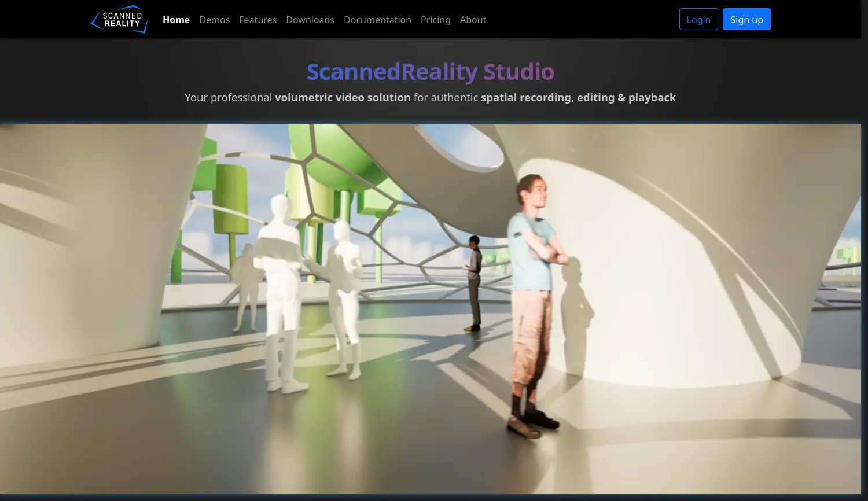868x501 pixels.
Task: Open the Home nav item
Action: 176,20
